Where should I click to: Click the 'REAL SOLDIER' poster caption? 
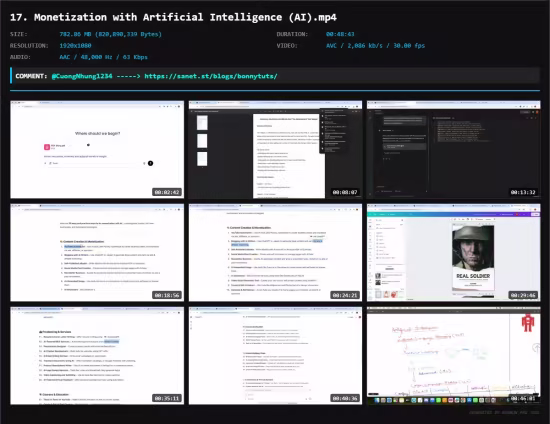(473, 276)
